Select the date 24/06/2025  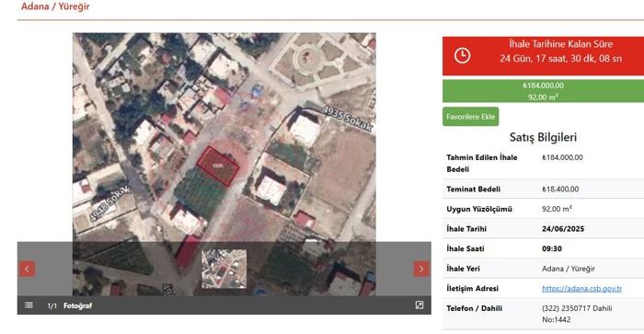pyautogui.click(x=563, y=229)
